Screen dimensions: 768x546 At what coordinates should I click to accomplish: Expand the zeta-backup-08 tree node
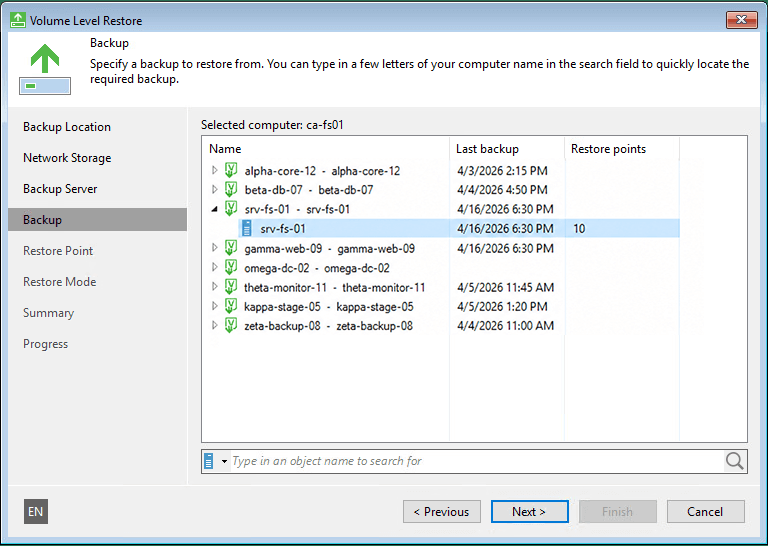(215, 325)
